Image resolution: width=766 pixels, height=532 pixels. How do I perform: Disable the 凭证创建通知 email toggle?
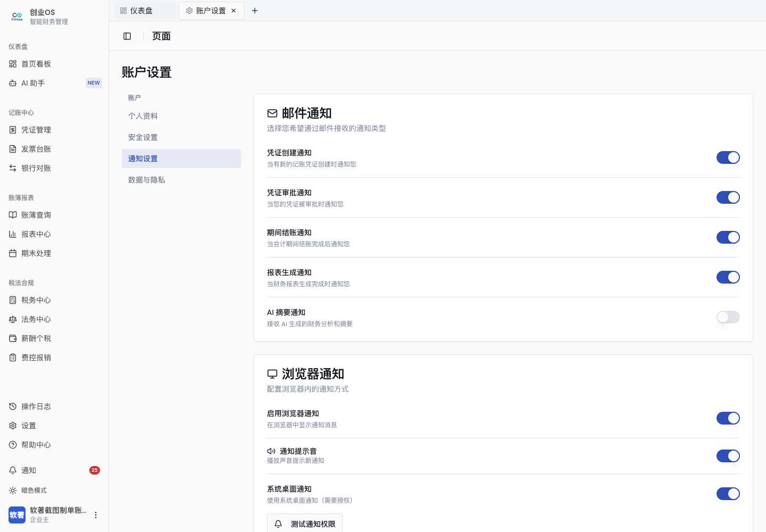point(728,157)
